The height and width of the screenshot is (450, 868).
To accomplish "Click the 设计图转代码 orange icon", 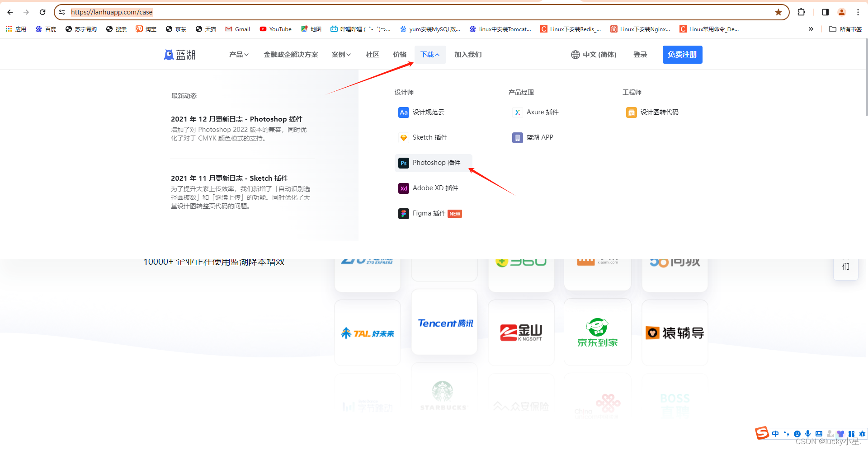I will coord(632,112).
